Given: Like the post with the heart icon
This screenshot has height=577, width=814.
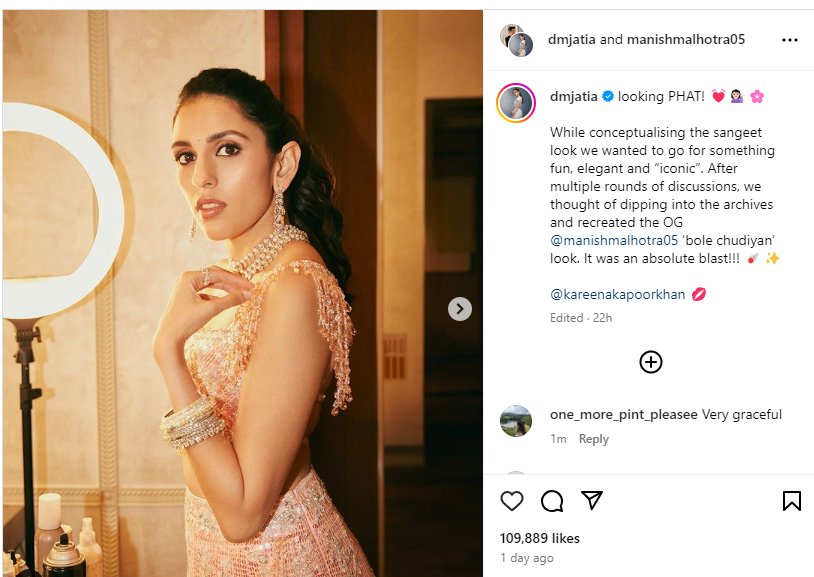Looking at the screenshot, I should [511, 501].
